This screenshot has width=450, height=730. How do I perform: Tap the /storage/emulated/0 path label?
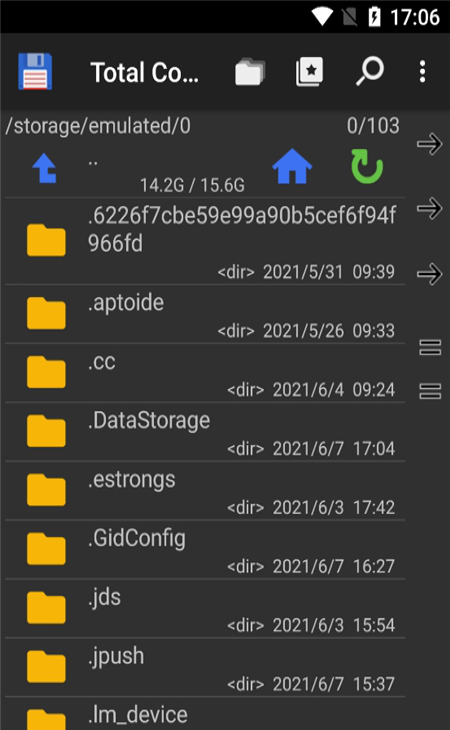tap(98, 126)
